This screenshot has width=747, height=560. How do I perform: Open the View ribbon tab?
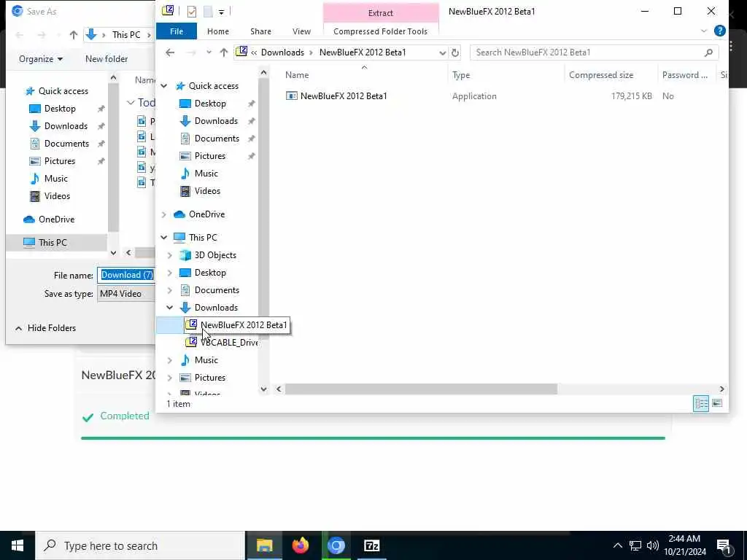click(301, 31)
